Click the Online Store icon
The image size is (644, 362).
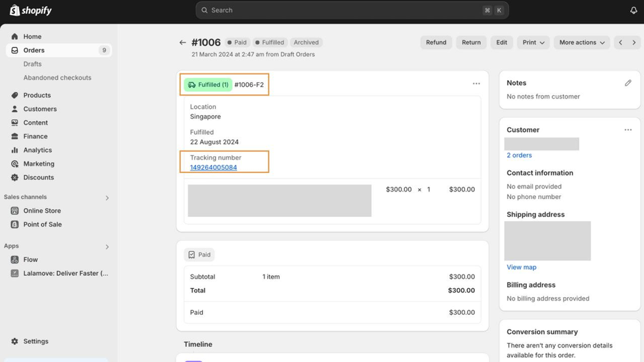pos(15,211)
